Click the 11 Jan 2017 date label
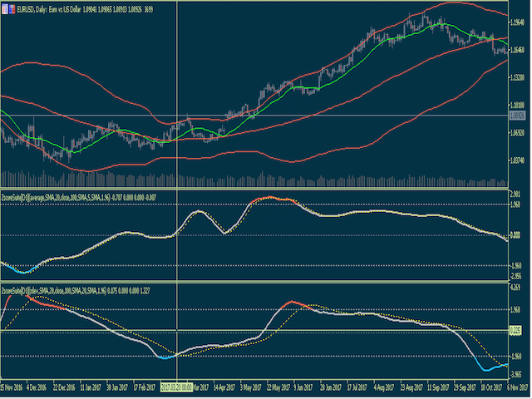Screen dimensions: 532x399 pos(91,387)
